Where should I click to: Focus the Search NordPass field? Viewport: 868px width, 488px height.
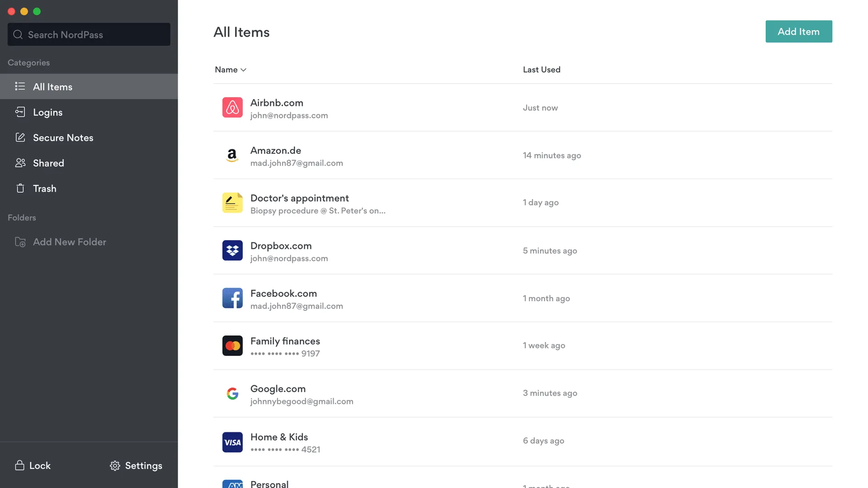89,34
